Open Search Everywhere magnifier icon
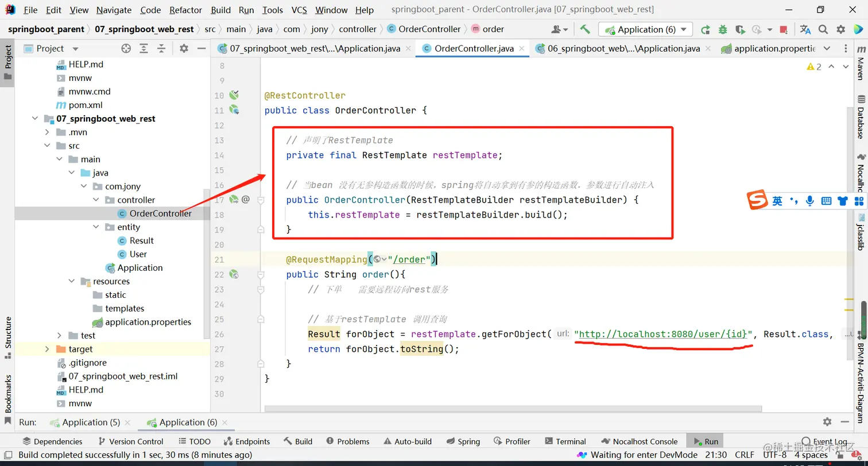Screen dimensions: 868x466 point(823,29)
